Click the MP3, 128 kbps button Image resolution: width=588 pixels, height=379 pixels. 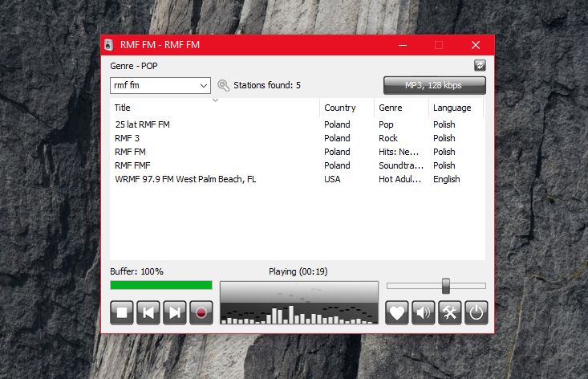coord(434,85)
